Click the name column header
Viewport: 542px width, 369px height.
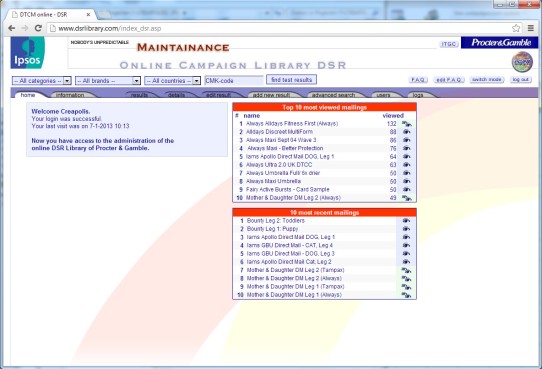(252, 116)
